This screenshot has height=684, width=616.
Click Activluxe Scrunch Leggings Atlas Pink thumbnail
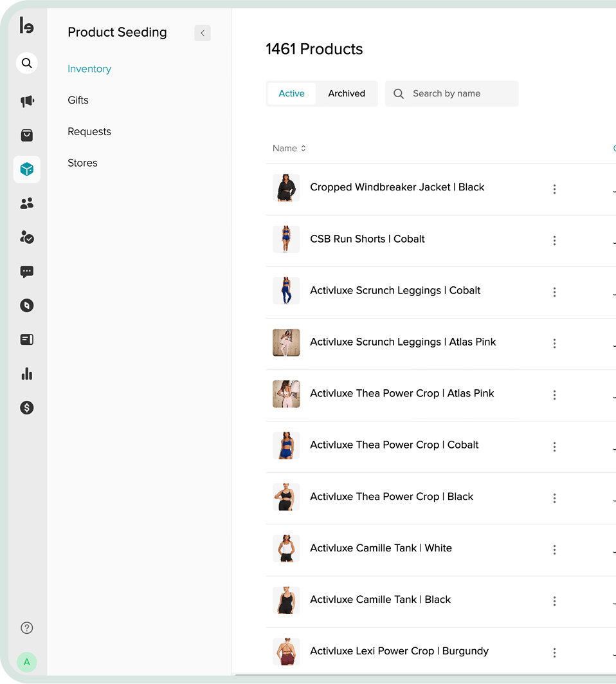pyautogui.click(x=286, y=342)
